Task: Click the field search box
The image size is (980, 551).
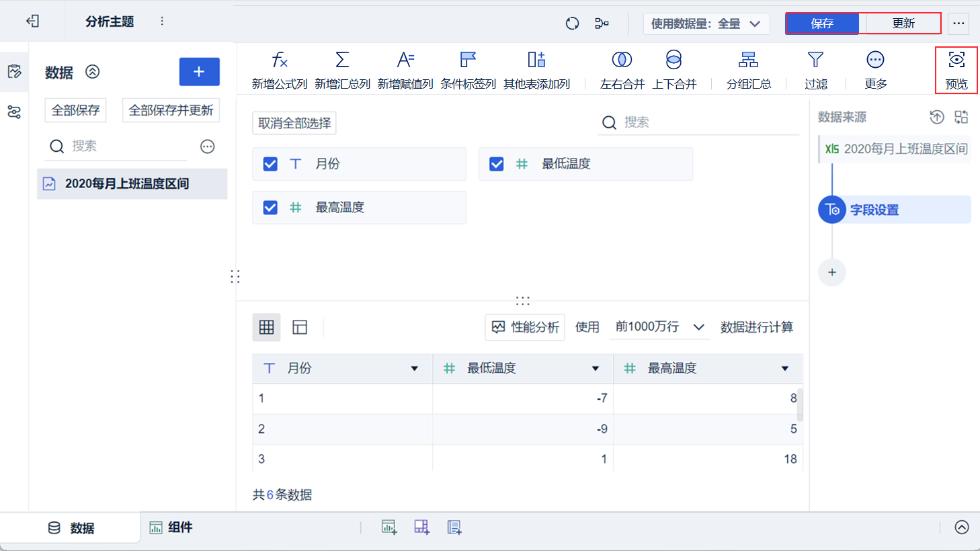Action: point(699,122)
